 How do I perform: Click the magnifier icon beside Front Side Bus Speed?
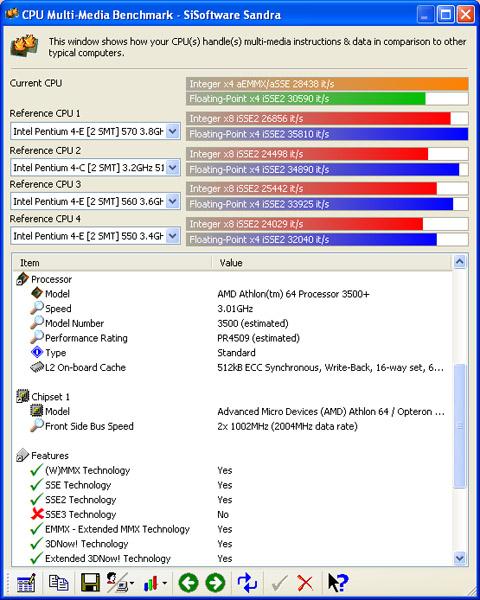(x=37, y=426)
